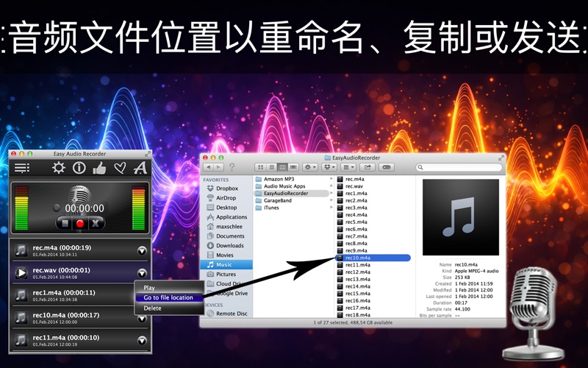This screenshot has height=368, width=588.
Task: Click the help question mark in Finder
Action: click(232, 167)
